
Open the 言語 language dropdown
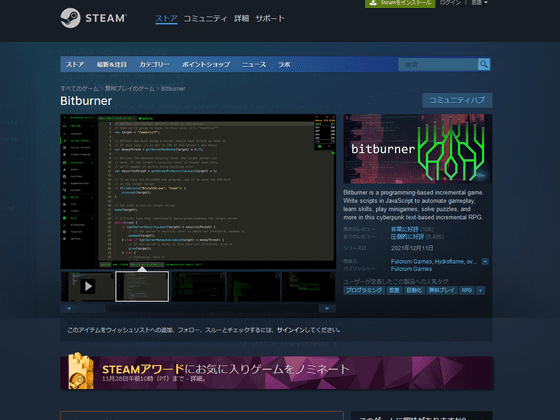[479, 3]
